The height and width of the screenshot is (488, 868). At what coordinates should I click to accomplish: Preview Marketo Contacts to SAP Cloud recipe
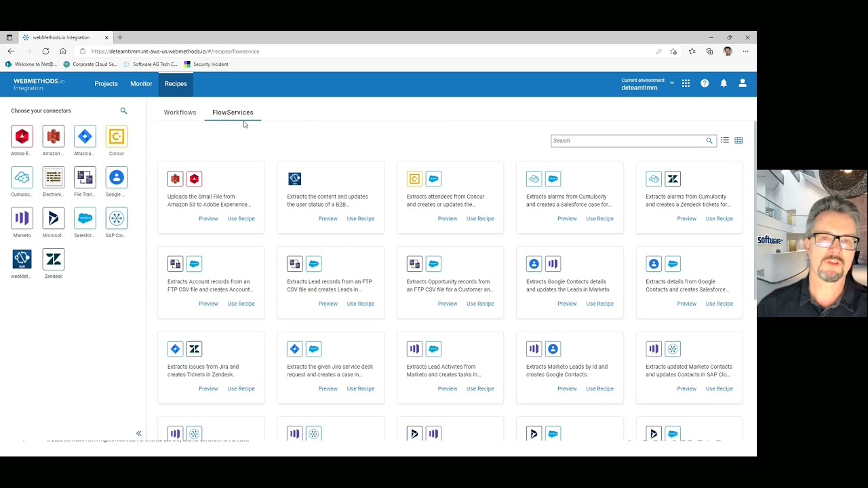pos(686,388)
